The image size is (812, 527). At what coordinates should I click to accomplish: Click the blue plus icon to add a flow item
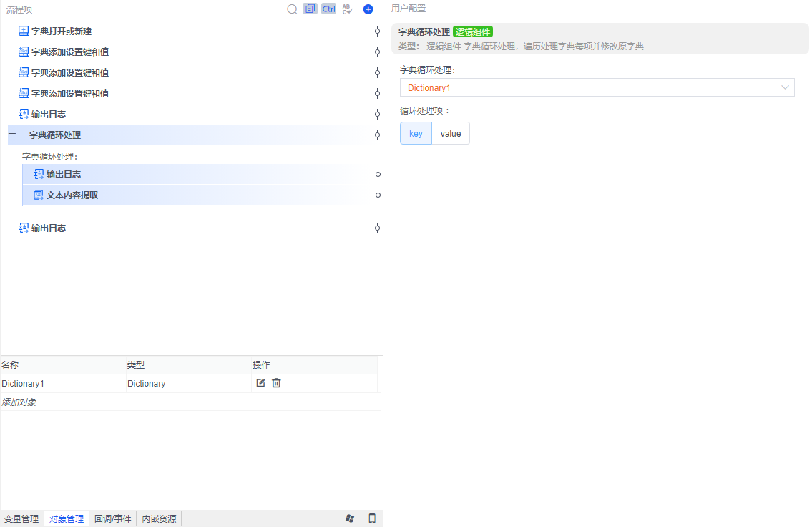click(368, 9)
